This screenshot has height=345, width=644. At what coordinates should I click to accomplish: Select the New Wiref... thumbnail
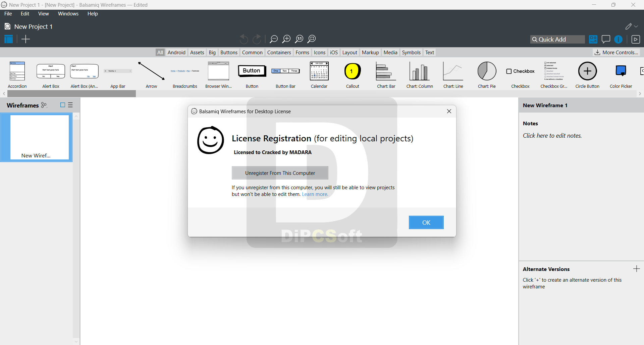point(36,137)
